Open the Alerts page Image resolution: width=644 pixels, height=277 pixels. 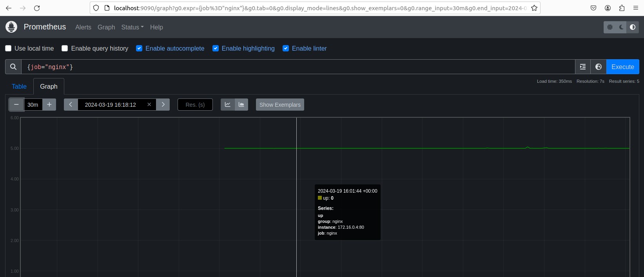coord(83,27)
